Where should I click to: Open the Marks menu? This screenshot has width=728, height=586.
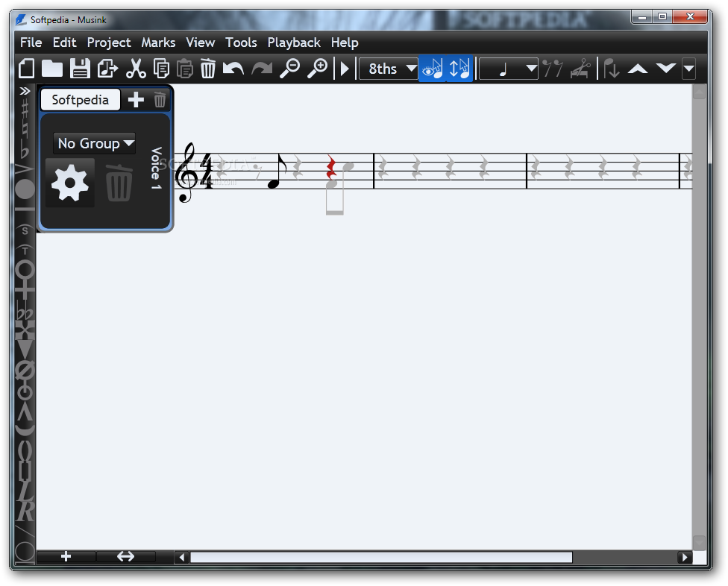coord(158,42)
